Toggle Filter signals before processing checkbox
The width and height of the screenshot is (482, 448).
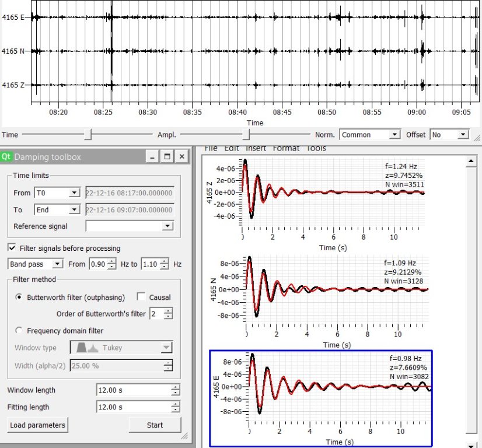tap(12, 248)
